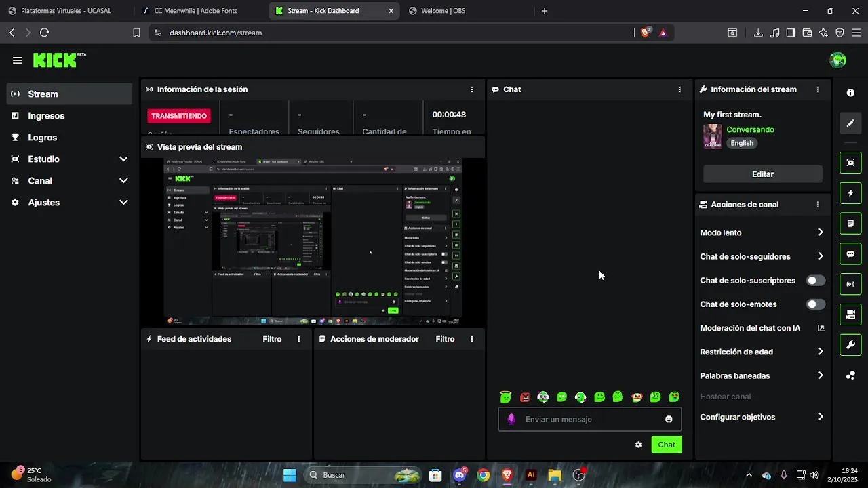Screen dimensions: 868x488
Task: Click the Enviar un mensaje chat field
Action: 590,420
